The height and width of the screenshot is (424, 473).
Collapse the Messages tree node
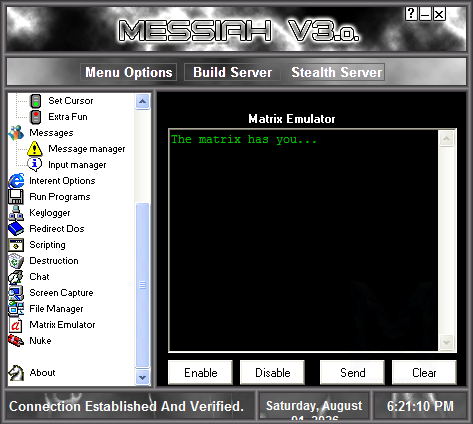(x=51, y=133)
